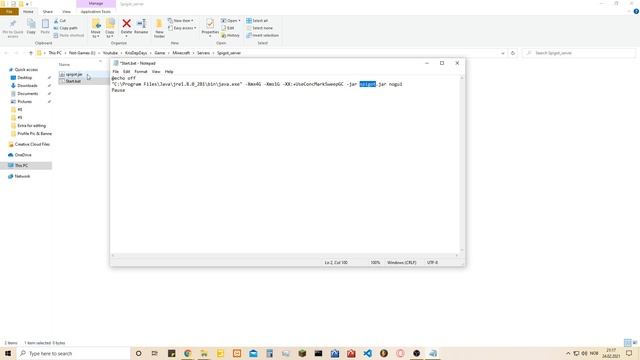Go to This PC breadcrumb
The height and width of the screenshot is (360, 640).
coord(55,53)
